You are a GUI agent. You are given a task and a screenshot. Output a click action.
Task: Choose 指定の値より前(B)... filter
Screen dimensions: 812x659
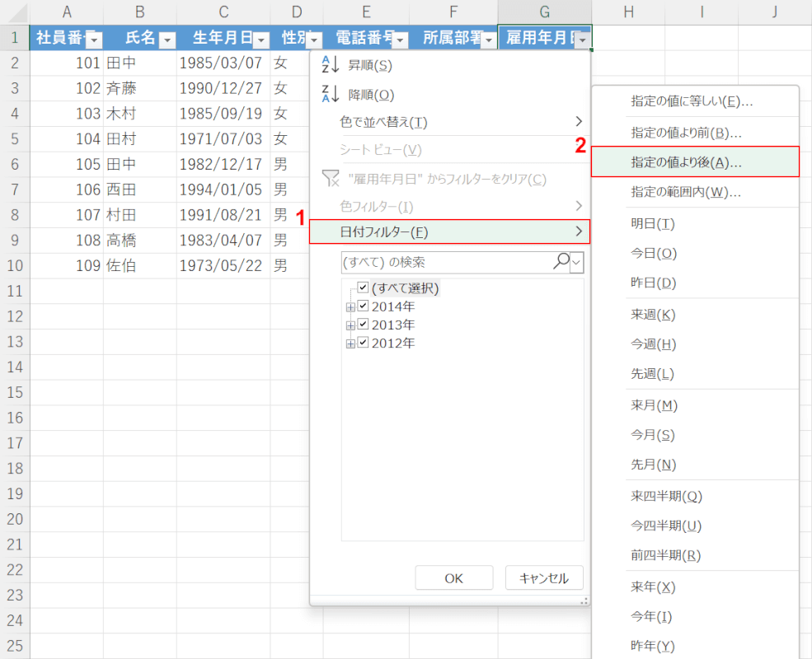[695, 133]
